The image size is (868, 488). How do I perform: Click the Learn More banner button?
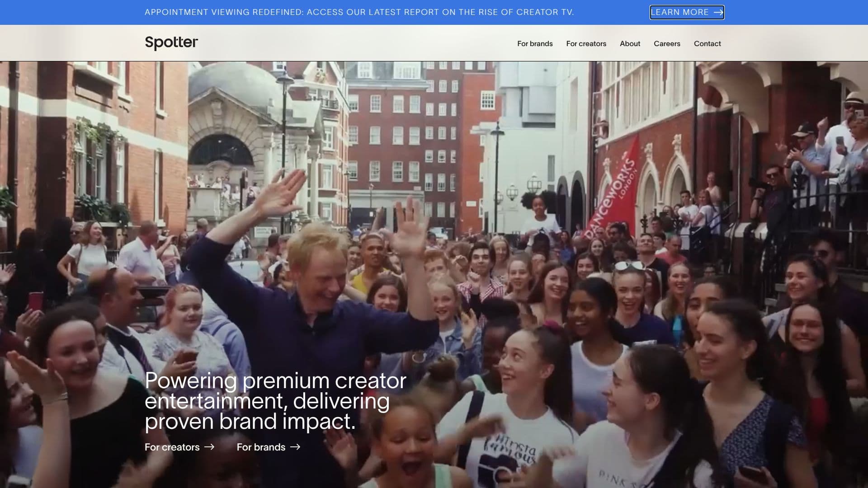point(687,12)
